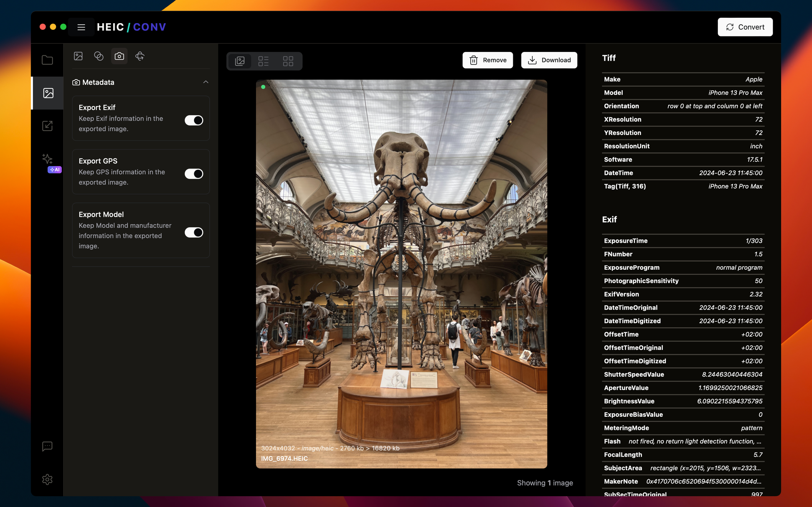Open the image settings tab icon
This screenshot has width=812, height=507.
click(x=78, y=56)
